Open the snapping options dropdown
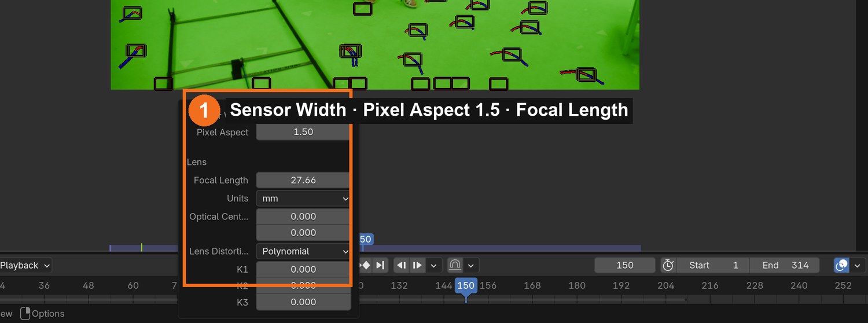Screen dimensions: 868x323 point(471,265)
